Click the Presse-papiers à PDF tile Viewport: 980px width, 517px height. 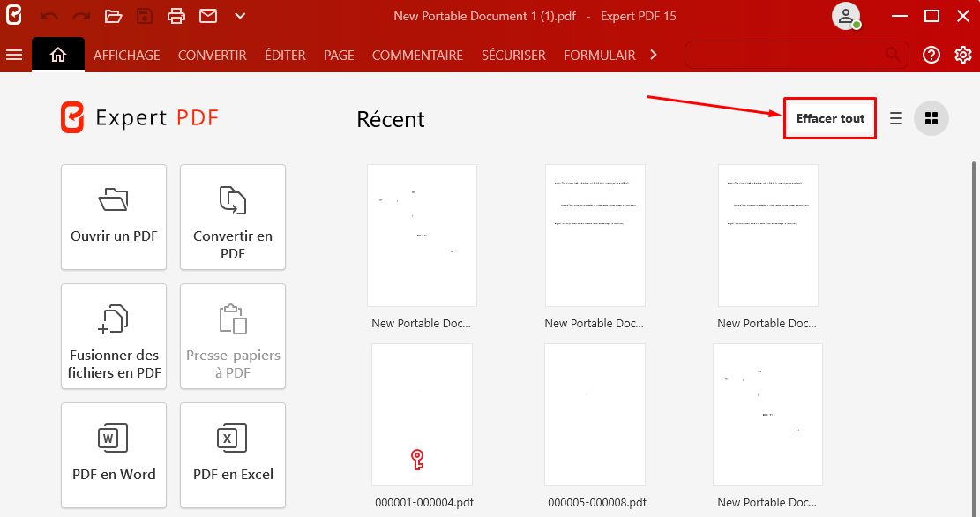[x=233, y=336]
